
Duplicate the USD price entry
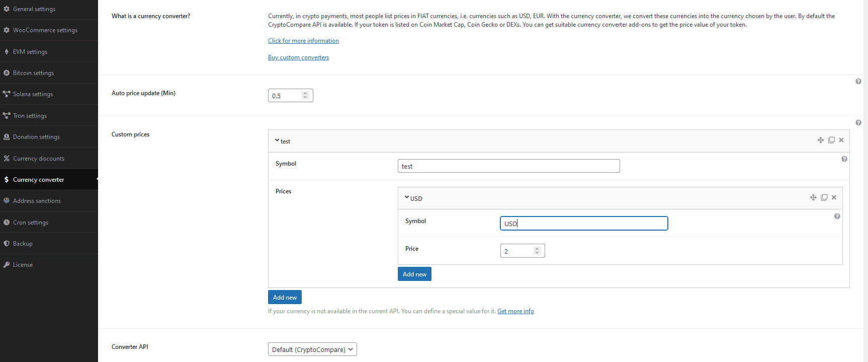coord(824,197)
